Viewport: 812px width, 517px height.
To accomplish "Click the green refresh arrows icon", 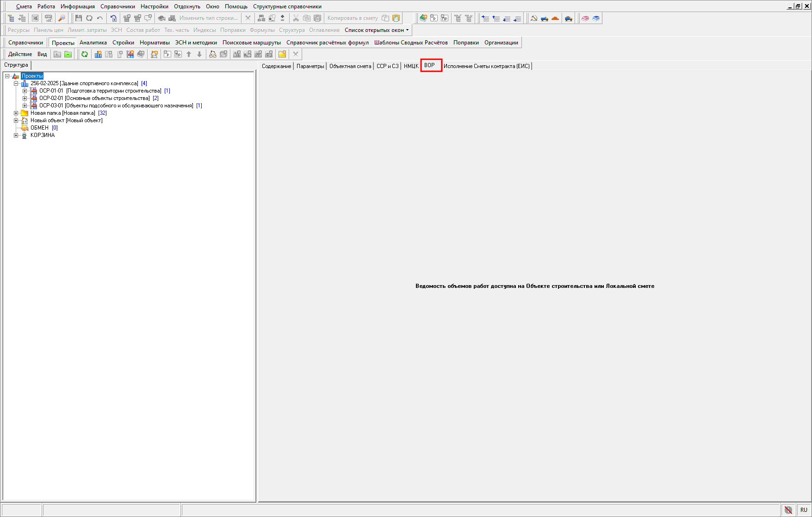I will (x=85, y=54).
